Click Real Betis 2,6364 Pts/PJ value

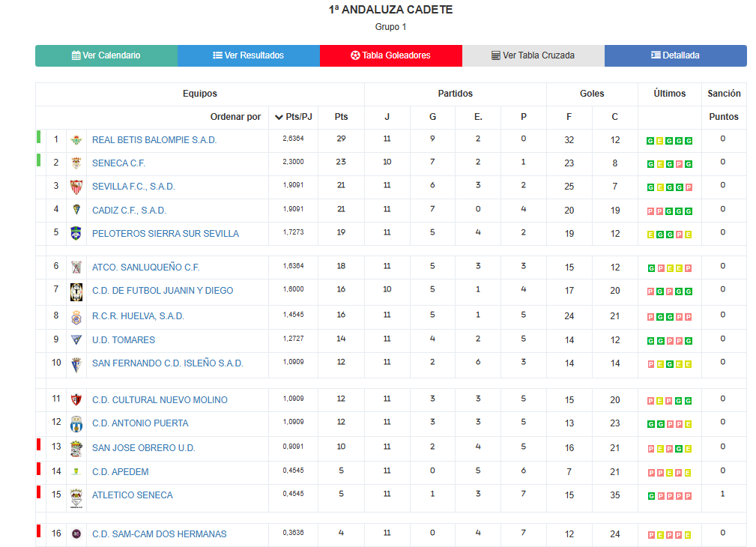(x=293, y=139)
